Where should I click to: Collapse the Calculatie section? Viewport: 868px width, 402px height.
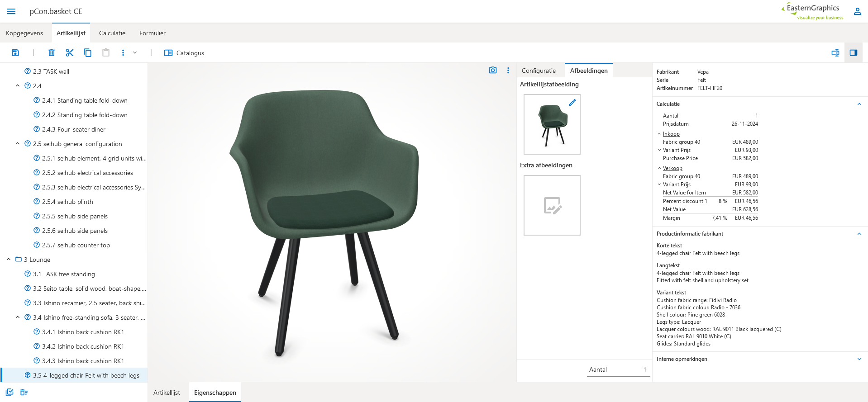[x=859, y=104]
